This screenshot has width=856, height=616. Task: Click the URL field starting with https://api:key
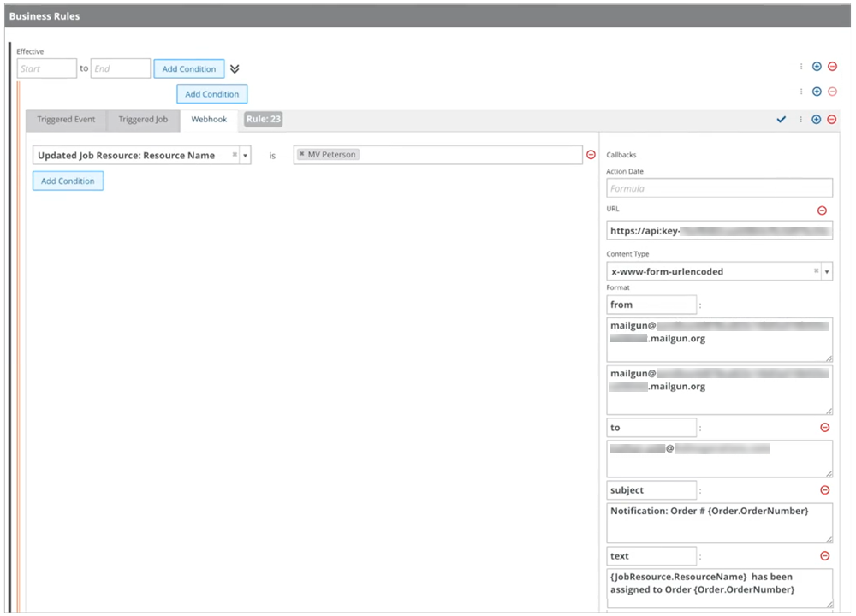pos(720,231)
